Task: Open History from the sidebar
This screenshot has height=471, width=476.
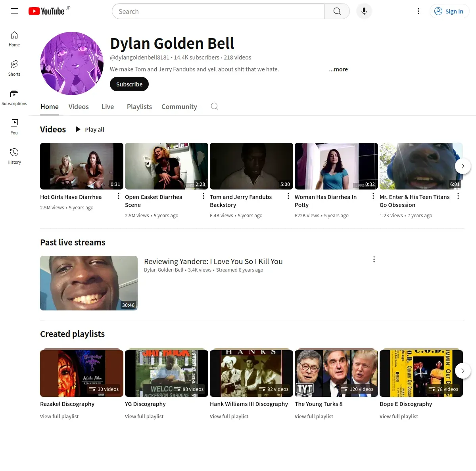Action: click(14, 157)
